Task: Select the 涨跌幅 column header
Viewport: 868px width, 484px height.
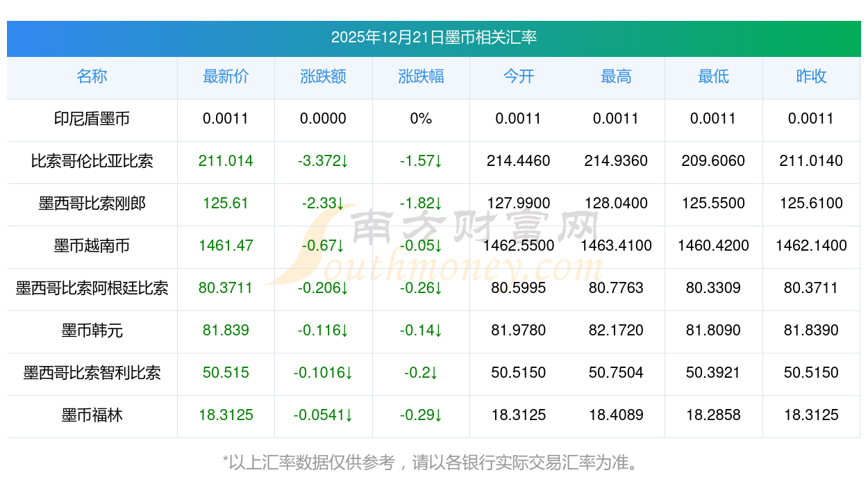Action: [x=421, y=76]
